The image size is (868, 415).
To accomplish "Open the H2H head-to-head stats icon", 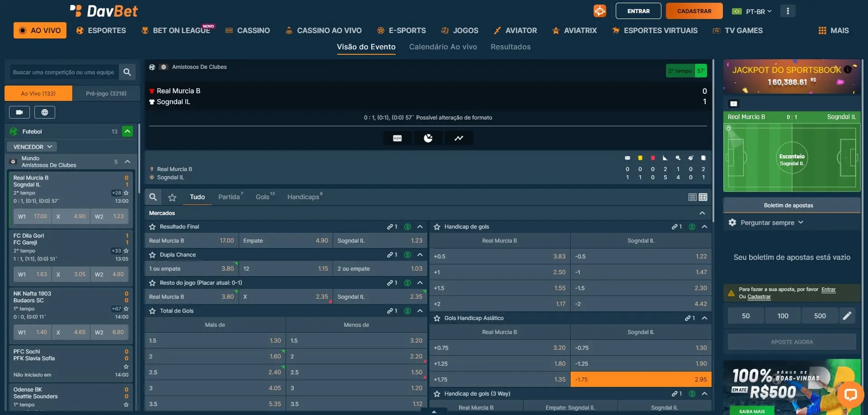I will [x=397, y=138].
